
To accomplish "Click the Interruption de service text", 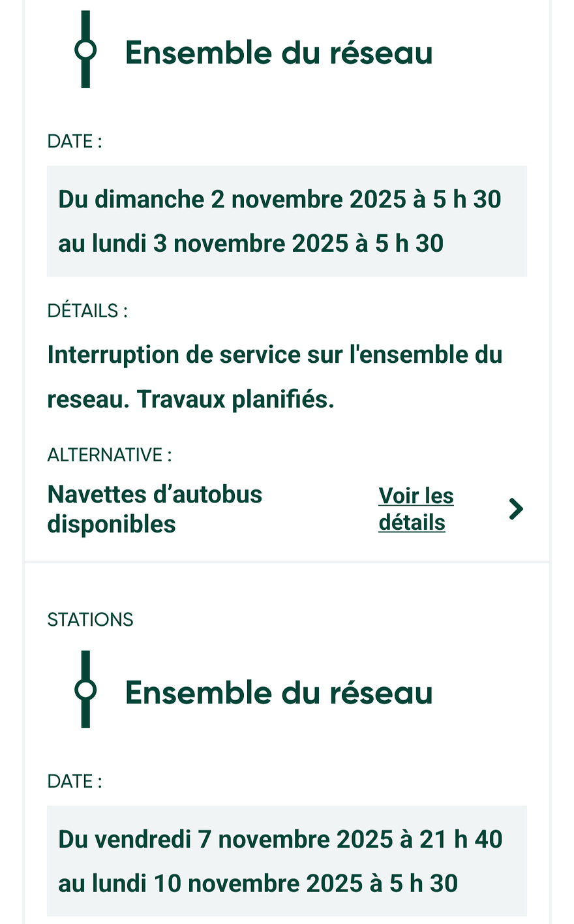I will 275,355.
